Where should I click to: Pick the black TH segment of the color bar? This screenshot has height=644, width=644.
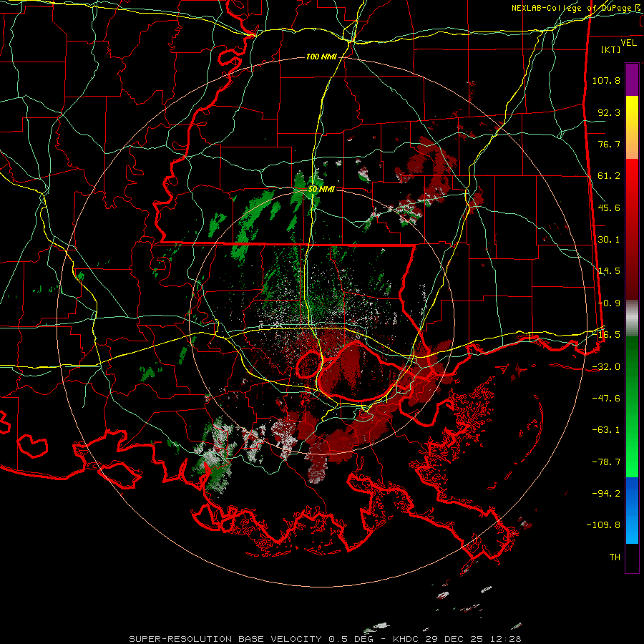tap(632, 557)
